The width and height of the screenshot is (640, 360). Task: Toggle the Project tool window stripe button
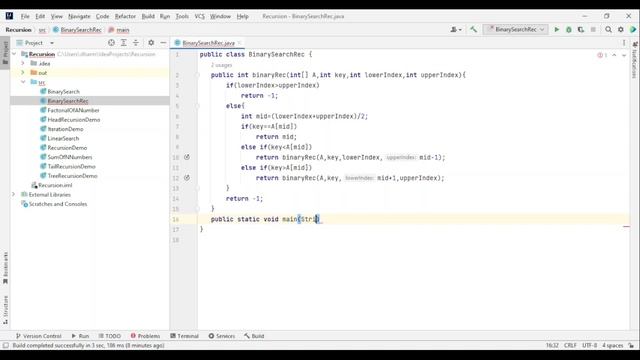pyautogui.click(x=5, y=53)
